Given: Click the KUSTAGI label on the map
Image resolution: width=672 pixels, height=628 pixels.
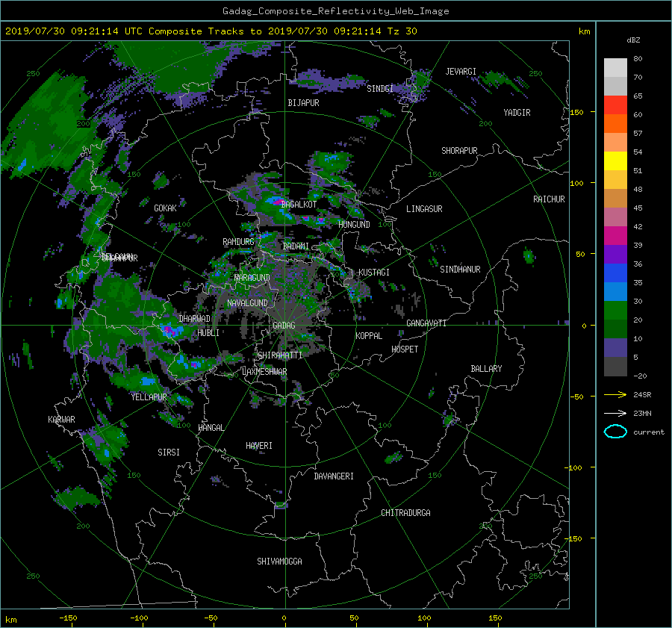Looking at the screenshot, I should coord(374,273).
